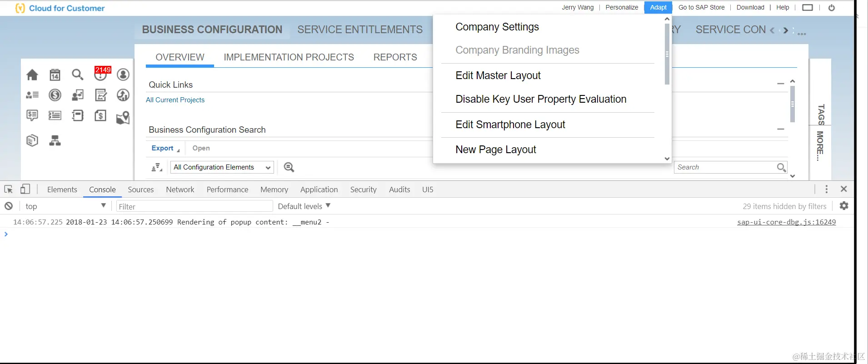This screenshot has height=364, width=868.
Task: Choose Edit Smartphone Layout entry
Action: pos(510,125)
